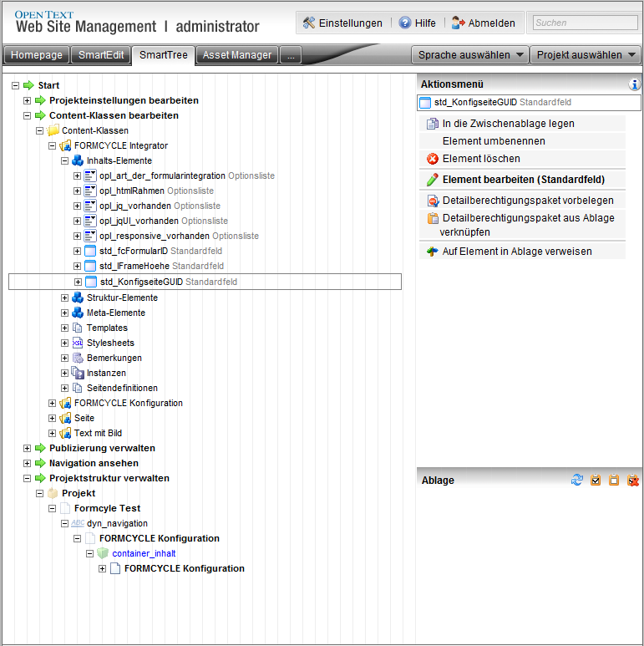644x646 pixels.
Task: Click the select-all clipboard icon in Ablage
Action: point(596,481)
